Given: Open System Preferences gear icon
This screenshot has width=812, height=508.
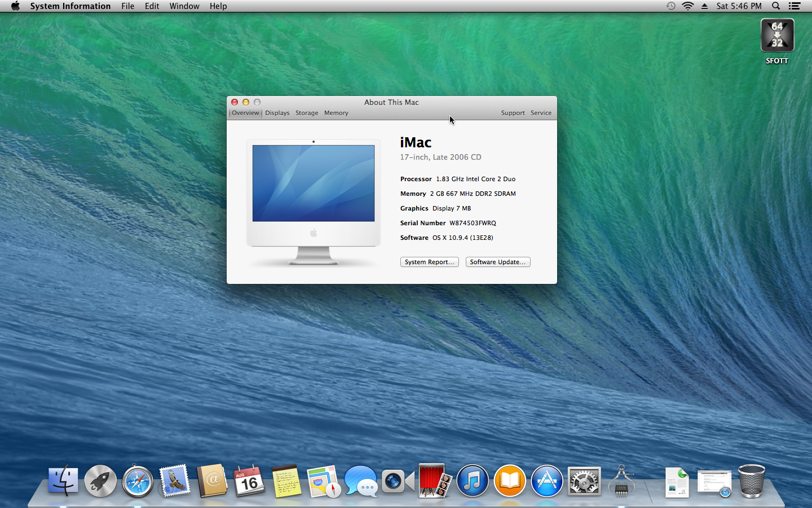Looking at the screenshot, I should (x=584, y=481).
